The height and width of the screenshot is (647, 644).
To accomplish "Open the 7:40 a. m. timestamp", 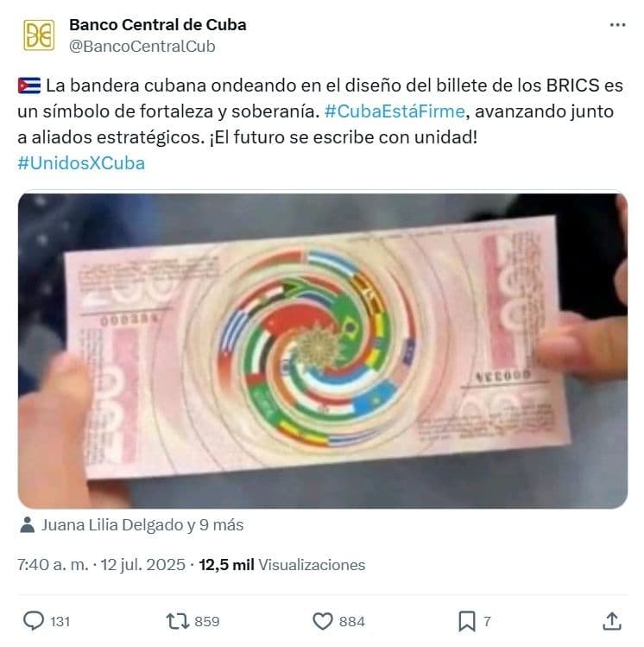I will 53,564.
